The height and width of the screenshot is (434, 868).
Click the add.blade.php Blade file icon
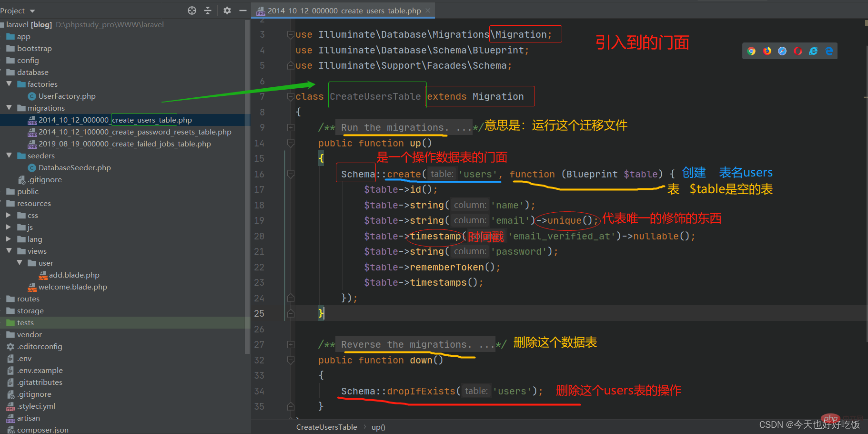click(x=43, y=275)
